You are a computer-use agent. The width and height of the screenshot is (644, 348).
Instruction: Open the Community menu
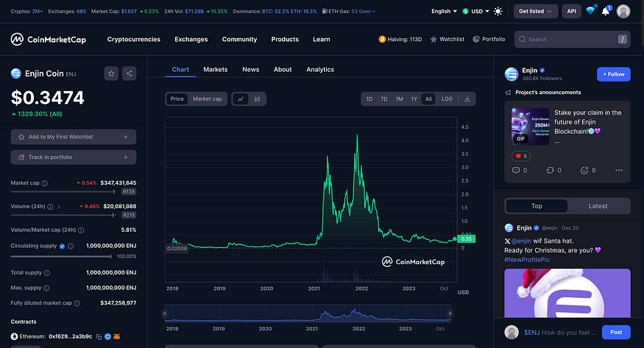point(239,40)
